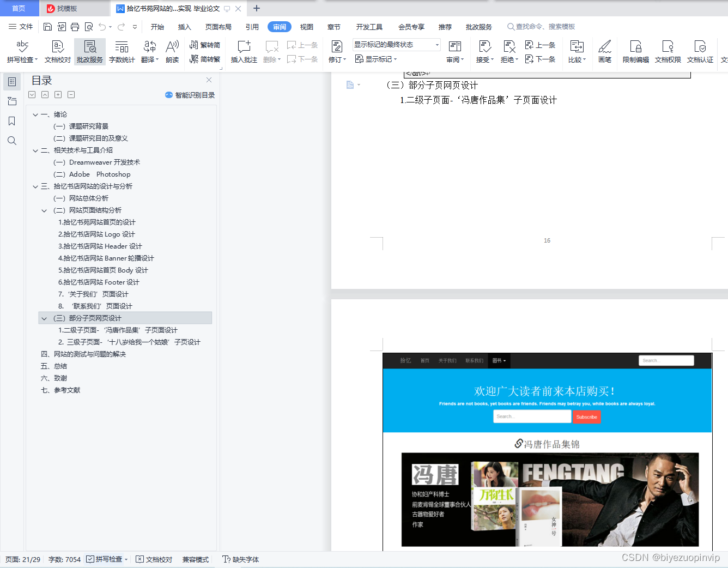This screenshot has width=728, height=568.
Task: Click 拒绝 to reject the revision
Action: tap(509, 52)
